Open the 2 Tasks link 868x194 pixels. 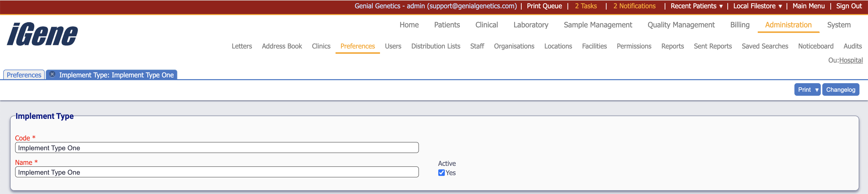click(585, 6)
